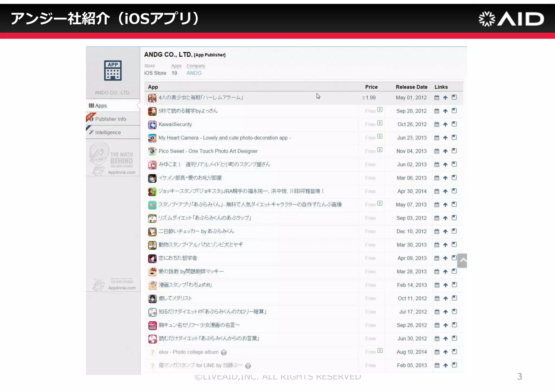Follow the ANDG company link
Screen dimensions: 555x392
pos(194,73)
